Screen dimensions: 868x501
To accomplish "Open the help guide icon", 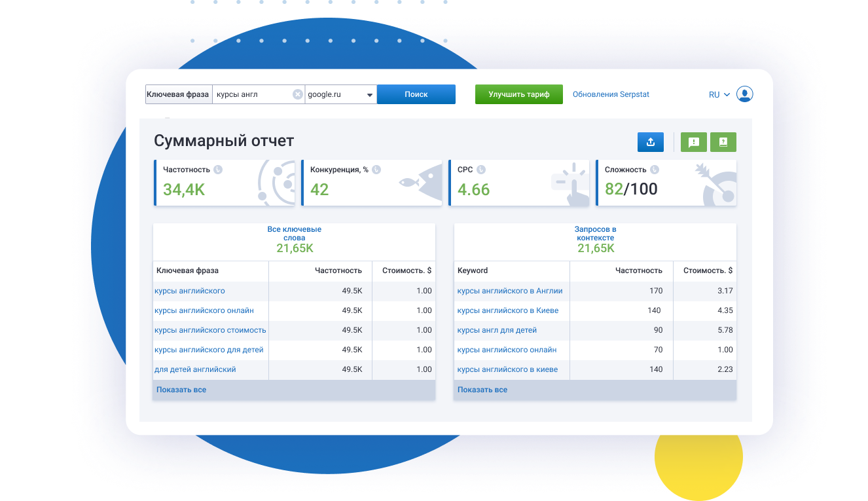I will [723, 142].
